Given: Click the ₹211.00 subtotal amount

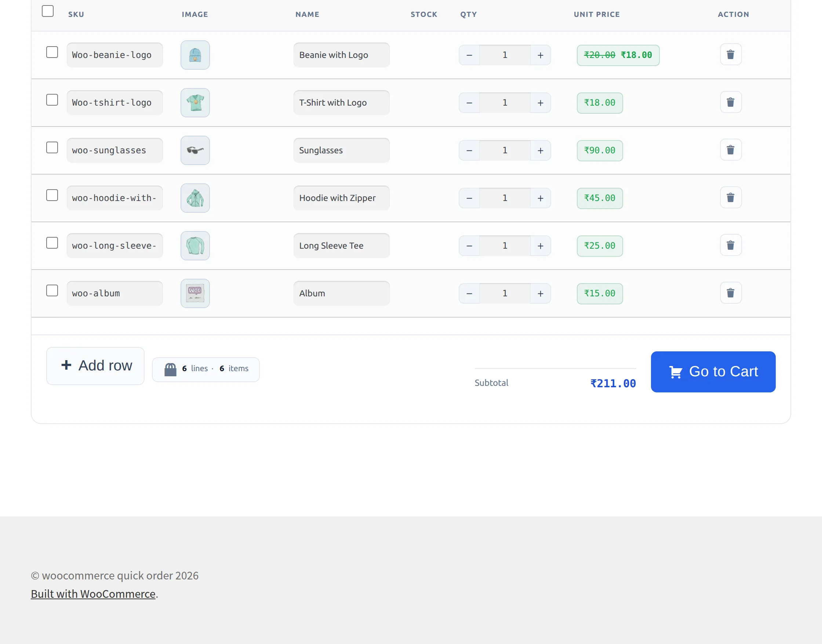Looking at the screenshot, I should point(613,384).
